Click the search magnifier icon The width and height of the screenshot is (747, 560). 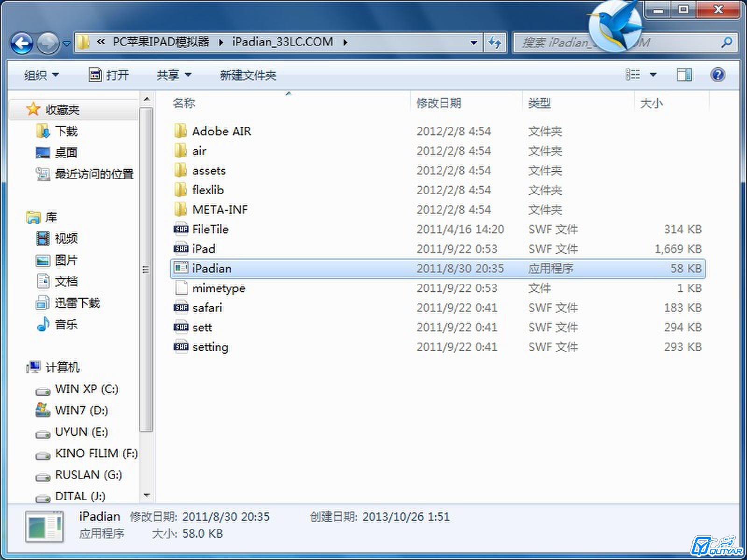coord(726,42)
